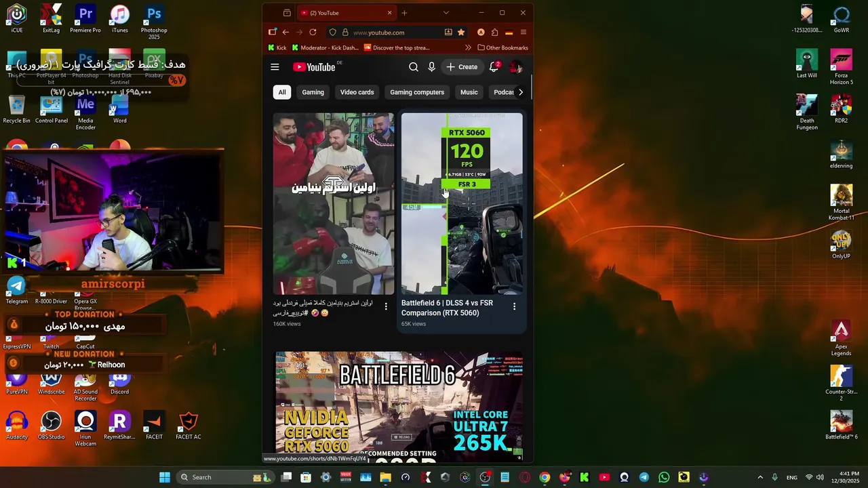Screen dimensions: 868x488
Task: Open Premiere Pro desktop shortcut
Action: pyautogui.click(x=85, y=19)
